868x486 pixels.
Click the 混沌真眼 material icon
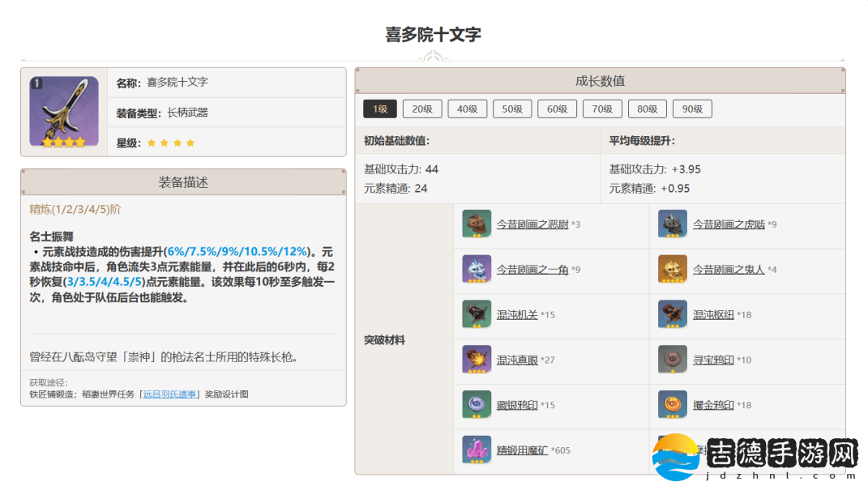pyautogui.click(x=477, y=360)
